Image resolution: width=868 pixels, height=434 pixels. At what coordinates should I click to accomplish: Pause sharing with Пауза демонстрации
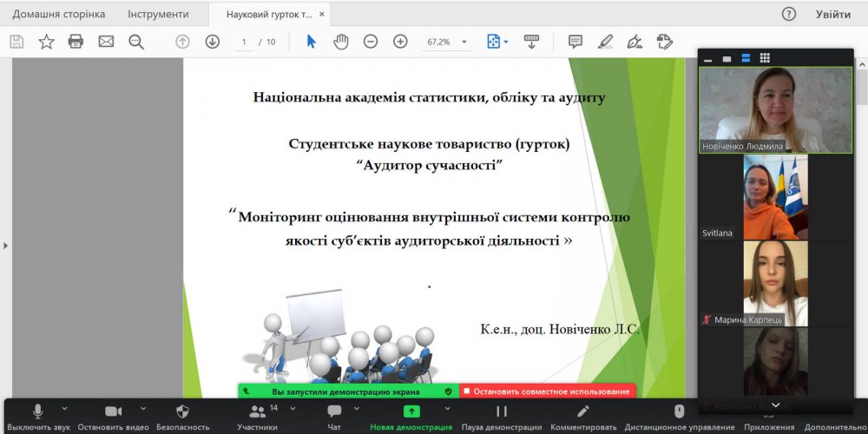[501, 417]
